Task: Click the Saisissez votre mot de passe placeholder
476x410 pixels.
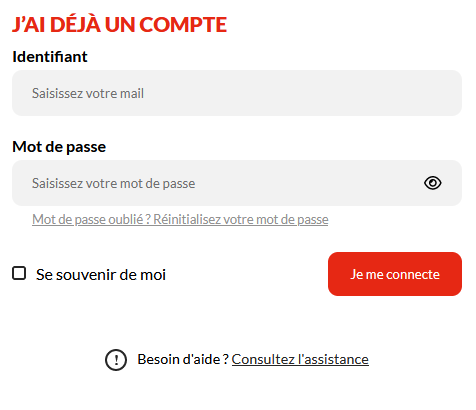Action: pyautogui.click(x=113, y=183)
